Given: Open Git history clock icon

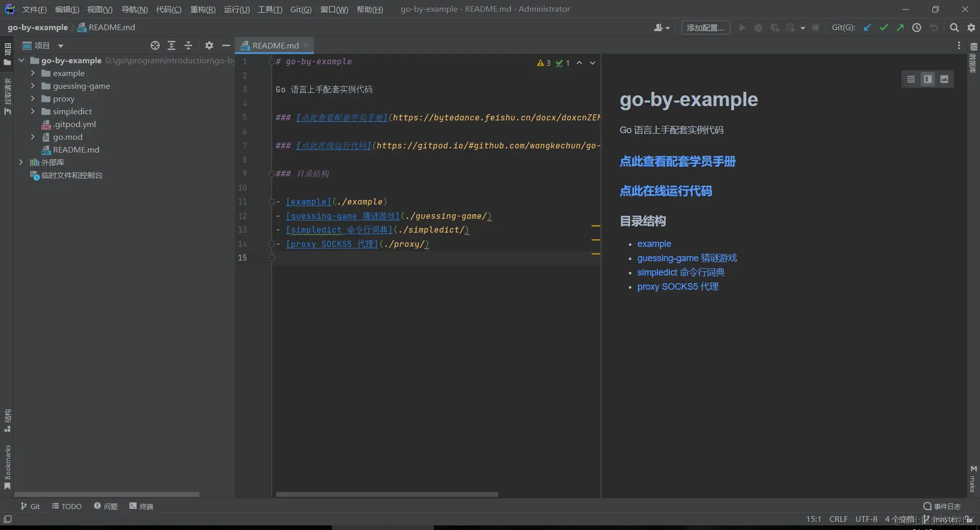Looking at the screenshot, I should click(x=917, y=28).
